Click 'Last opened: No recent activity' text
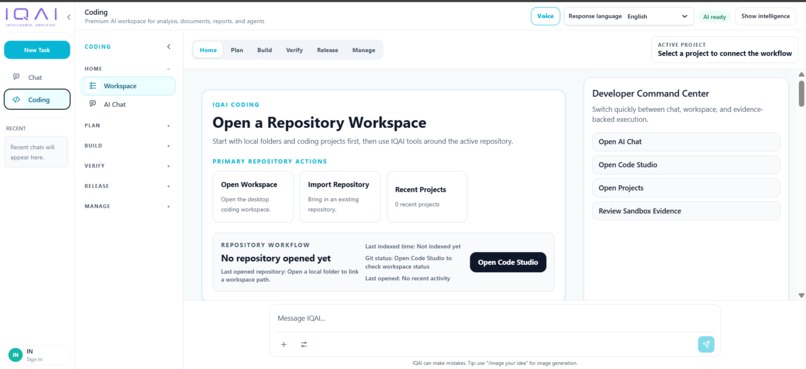 tap(407, 278)
